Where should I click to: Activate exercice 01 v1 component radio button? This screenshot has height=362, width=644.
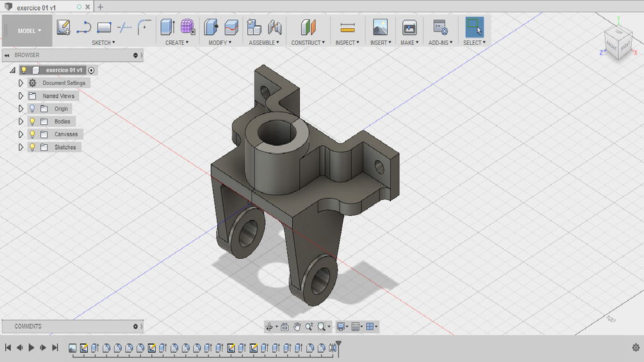point(91,70)
